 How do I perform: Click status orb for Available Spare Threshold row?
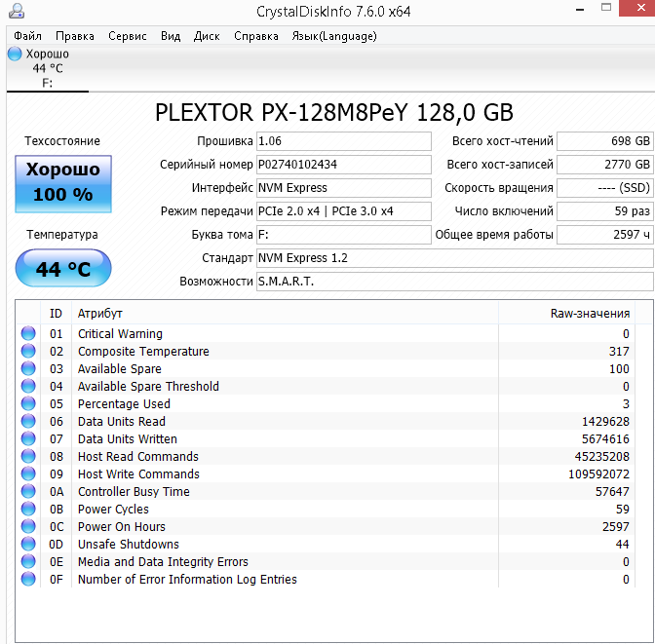tap(28, 386)
